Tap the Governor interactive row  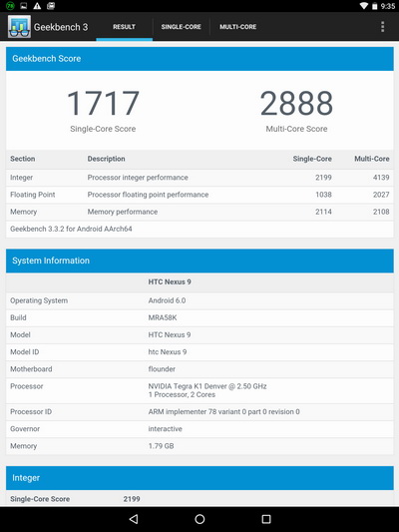tap(199, 429)
